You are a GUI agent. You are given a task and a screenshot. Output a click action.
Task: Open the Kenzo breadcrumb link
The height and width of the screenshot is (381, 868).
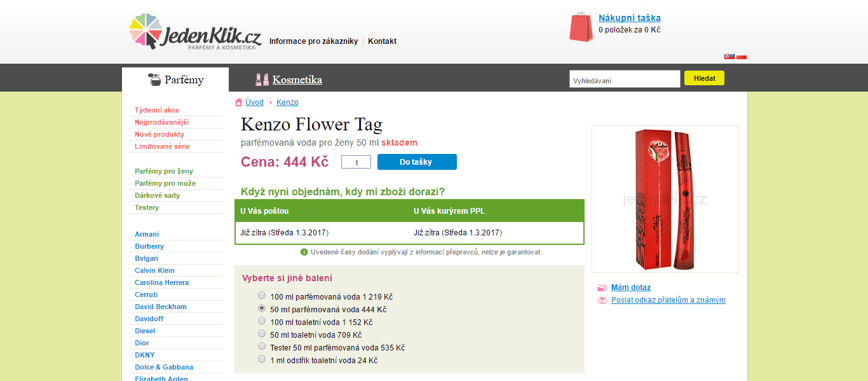287,102
